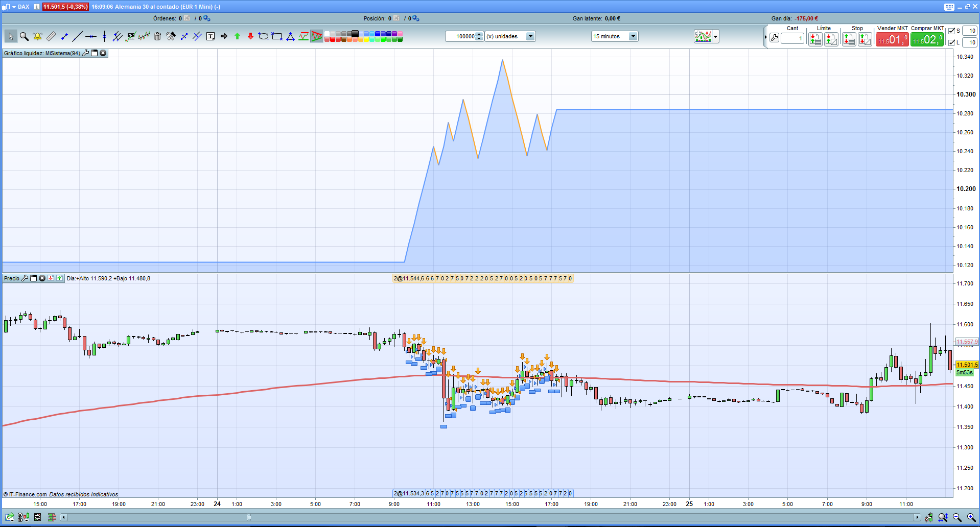Click the L value input field
The height and width of the screenshot is (527, 980).
(x=970, y=42)
